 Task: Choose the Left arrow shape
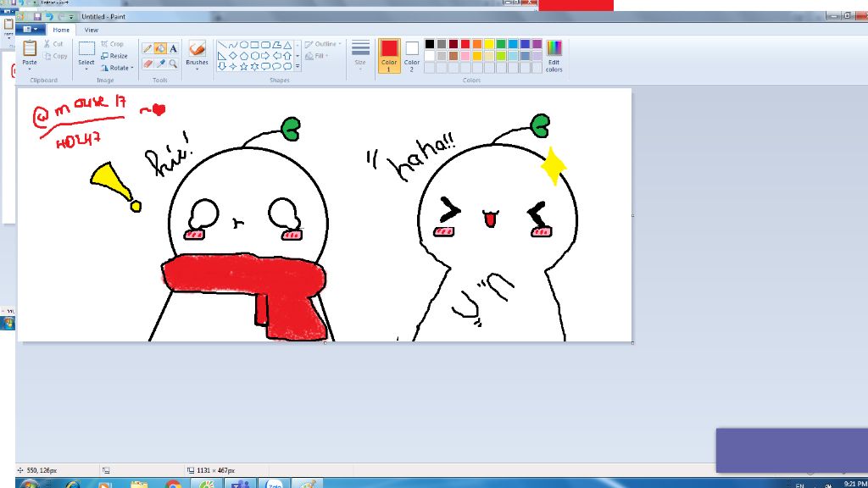coord(277,56)
